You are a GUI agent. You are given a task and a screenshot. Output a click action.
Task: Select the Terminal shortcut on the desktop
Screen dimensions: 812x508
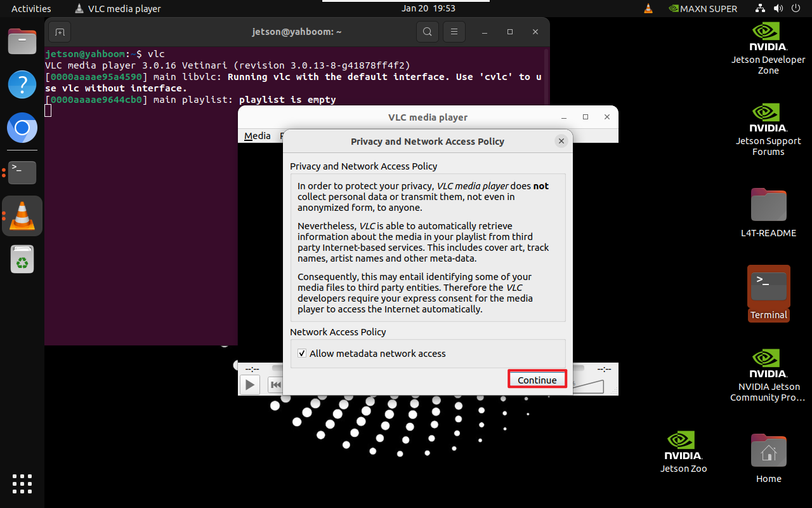point(768,294)
